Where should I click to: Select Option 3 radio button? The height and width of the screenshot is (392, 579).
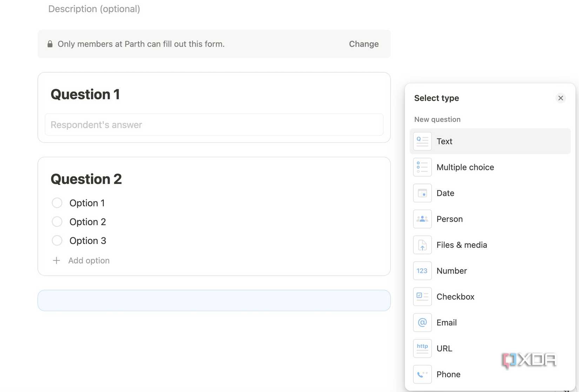point(57,240)
